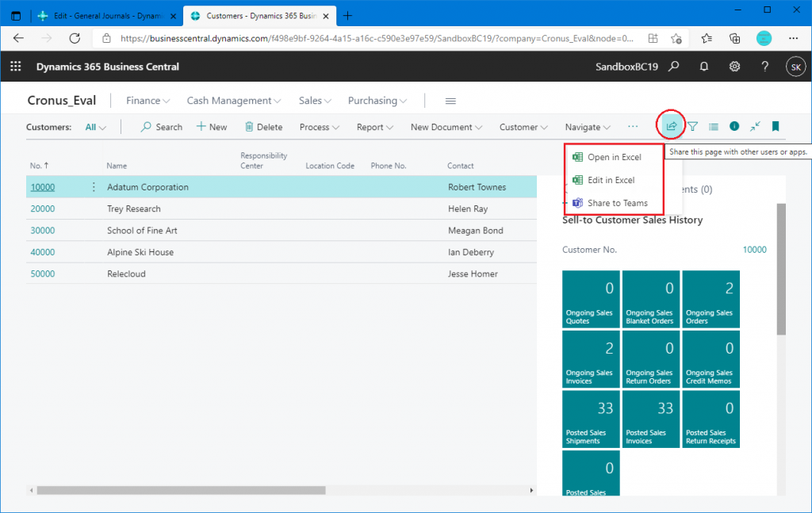The image size is (812, 513).
Task: Expand the Navigate action menu
Action: [x=588, y=127]
